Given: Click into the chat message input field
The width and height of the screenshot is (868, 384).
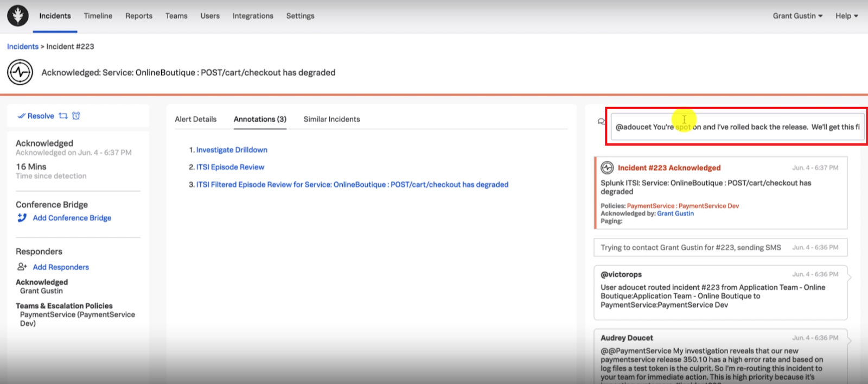Looking at the screenshot, I should [738, 127].
